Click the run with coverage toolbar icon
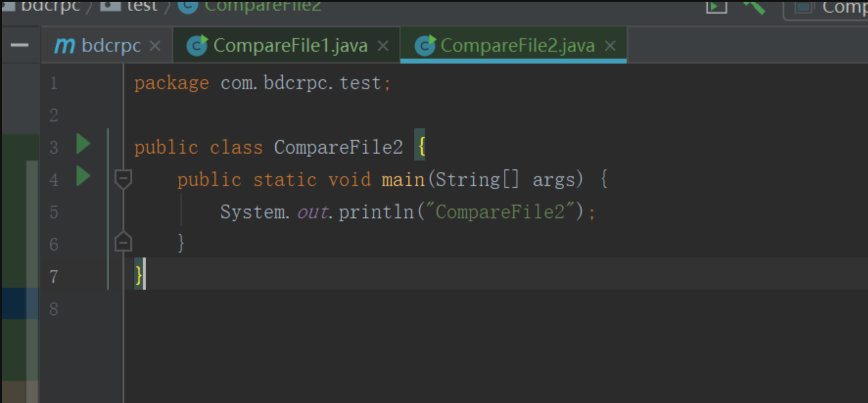 click(x=716, y=6)
